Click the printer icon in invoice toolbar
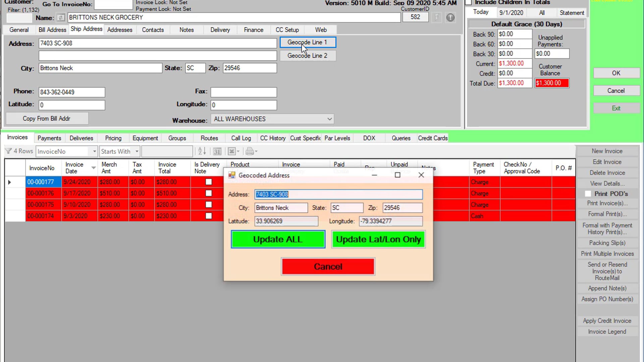The image size is (644, 362). click(x=249, y=152)
